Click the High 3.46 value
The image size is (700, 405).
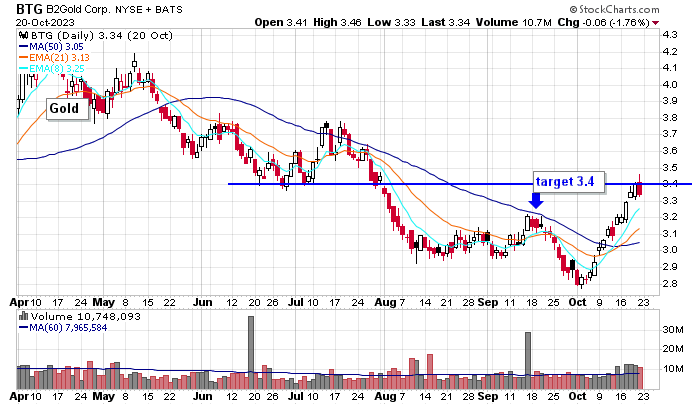tap(337, 22)
